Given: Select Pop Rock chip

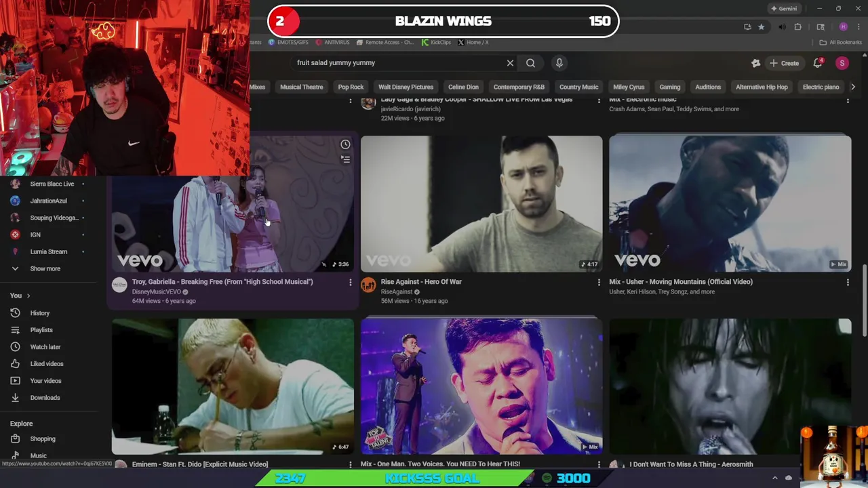Looking at the screenshot, I should tap(351, 87).
